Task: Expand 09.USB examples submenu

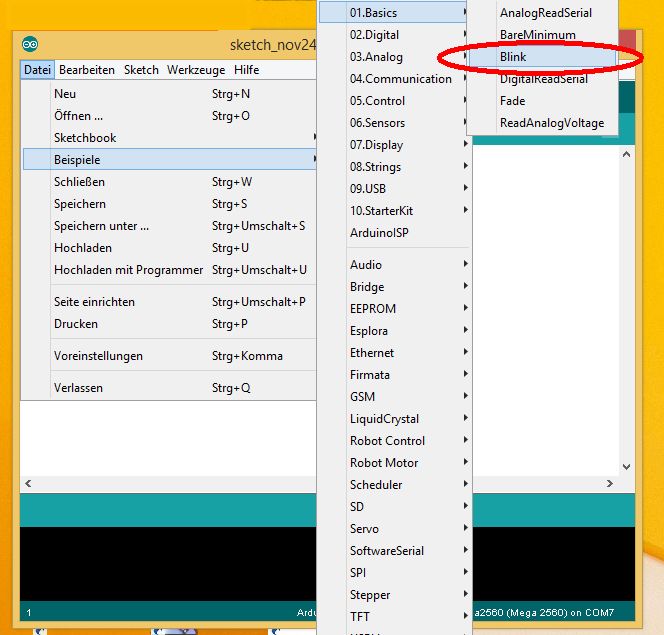Action: click(x=395, y=189)
